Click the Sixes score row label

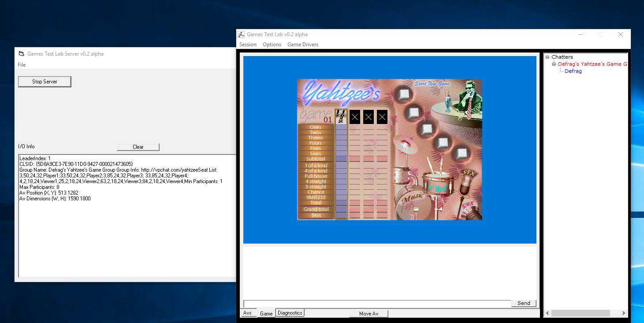[316, 154]
